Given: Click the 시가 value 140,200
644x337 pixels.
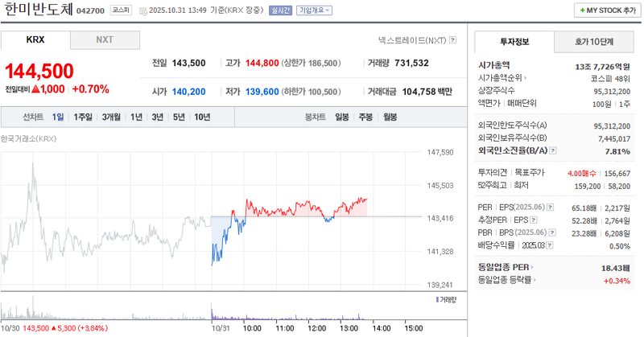Looking at the screenshot, I should 188,92.
